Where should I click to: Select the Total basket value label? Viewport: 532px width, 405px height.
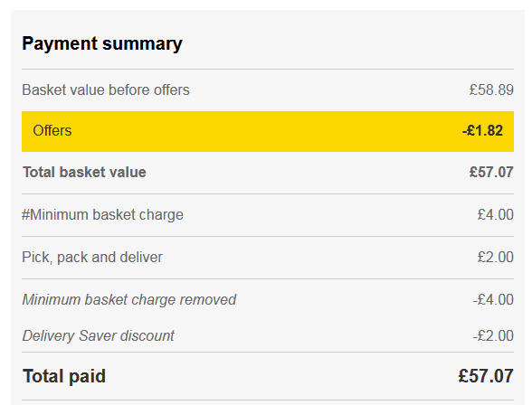tap(84, 172)
